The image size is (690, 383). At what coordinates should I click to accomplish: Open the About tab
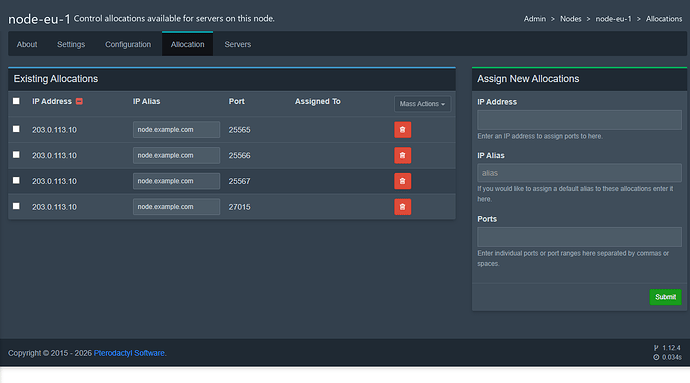click(x=27, y=44)
